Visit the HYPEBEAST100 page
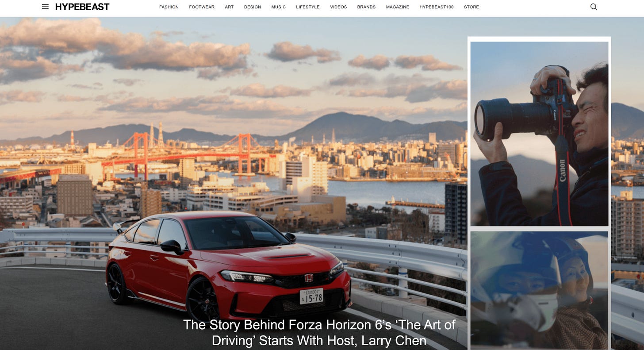Viewport: 644px width, 350px height. [x=437, y=7]
